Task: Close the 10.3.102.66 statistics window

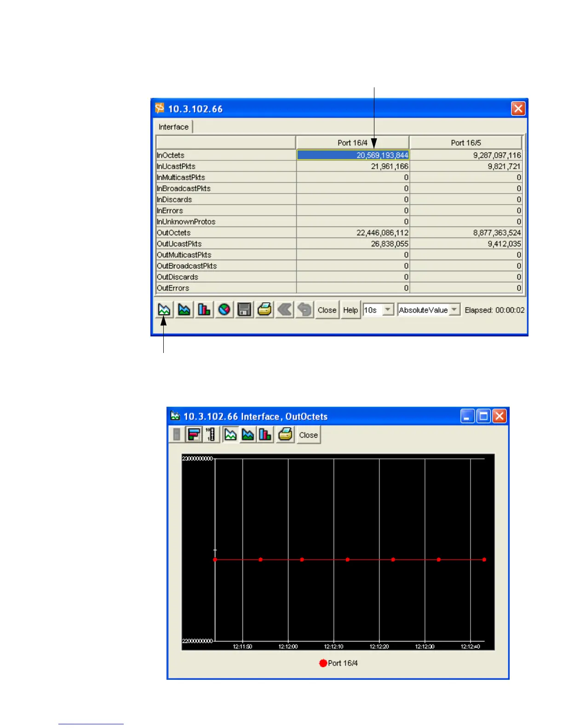Action: pos(518,108)
